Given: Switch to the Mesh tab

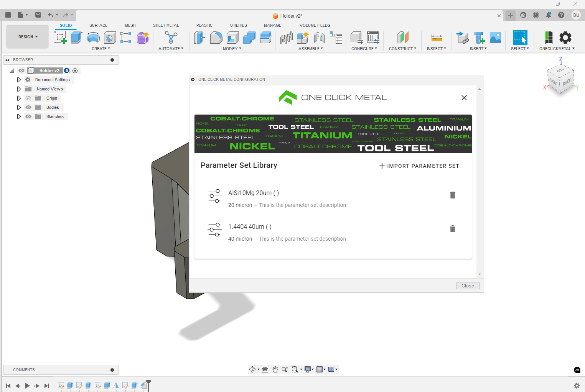Looking at the screenshot, I should pos(130,25).
